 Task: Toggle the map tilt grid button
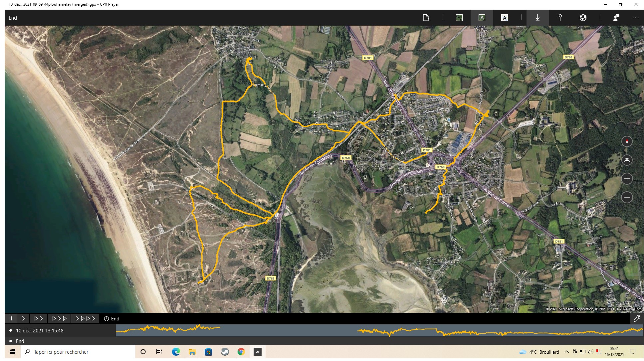(627, 160)
